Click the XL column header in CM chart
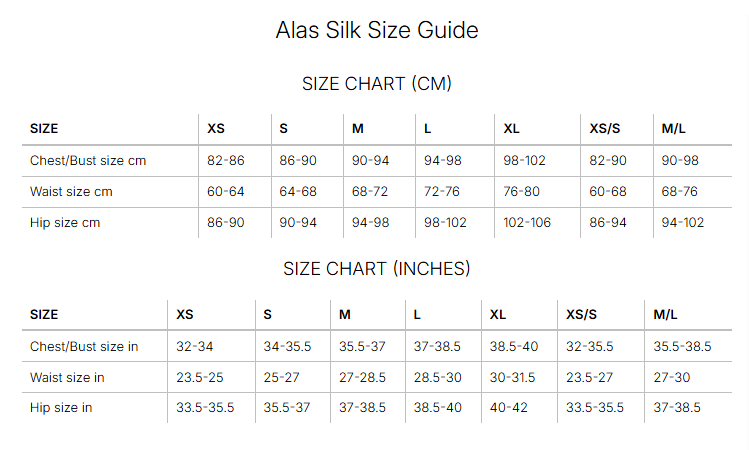The height and width of the screenshot is (450, 749). pyautogui.click(x=512, y=129)
